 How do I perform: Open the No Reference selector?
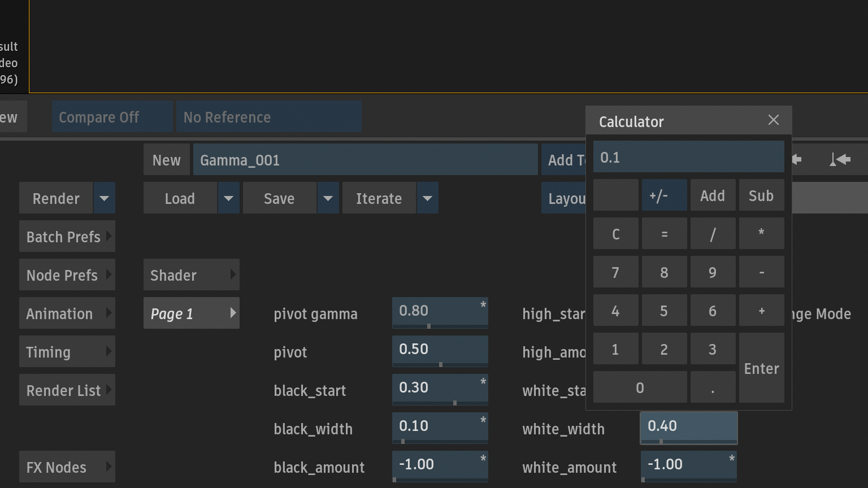pos(269,117)
